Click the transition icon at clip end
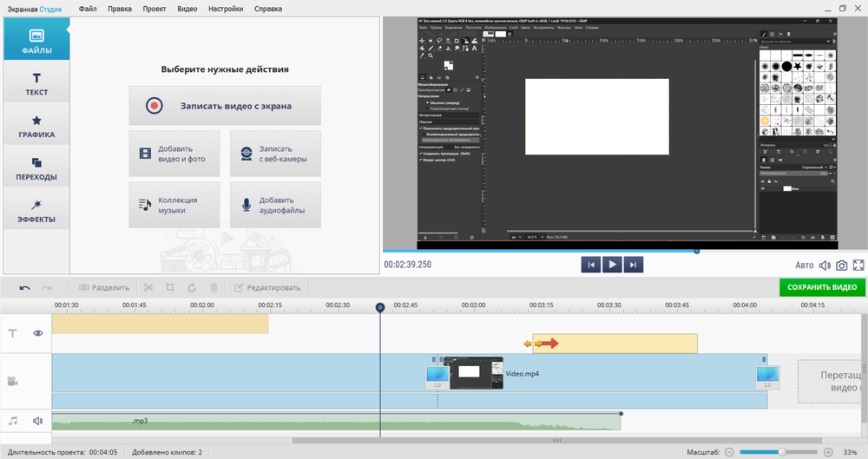 768,377
